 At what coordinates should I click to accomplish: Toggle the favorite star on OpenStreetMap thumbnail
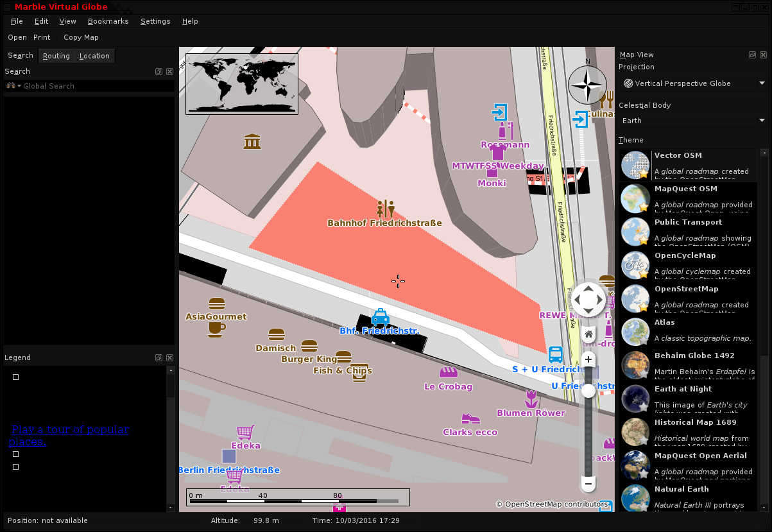click(643, 307)
